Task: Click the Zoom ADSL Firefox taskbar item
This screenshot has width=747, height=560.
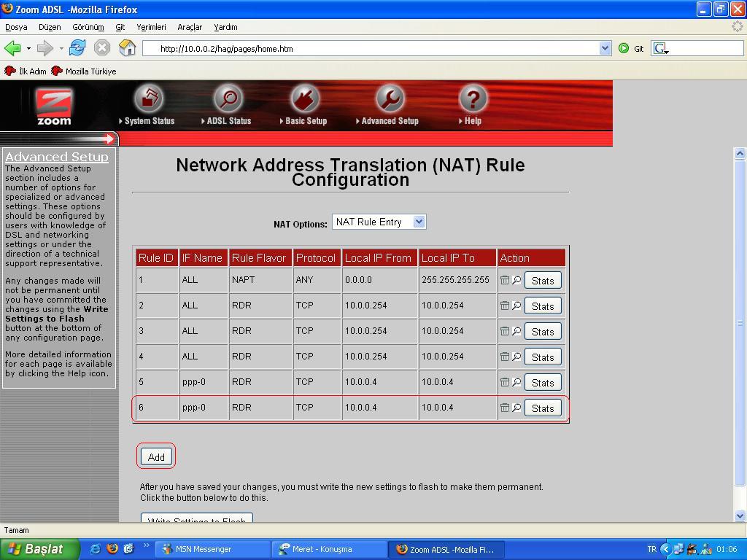Action: (446, 549)
